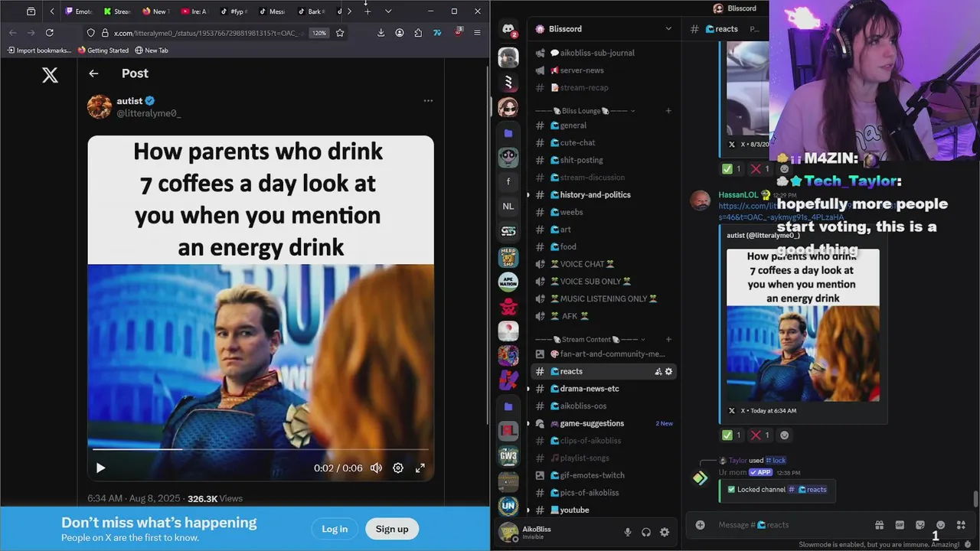980x551 pixels.
Task: Open Discord user settings gear
Action: 665,533
